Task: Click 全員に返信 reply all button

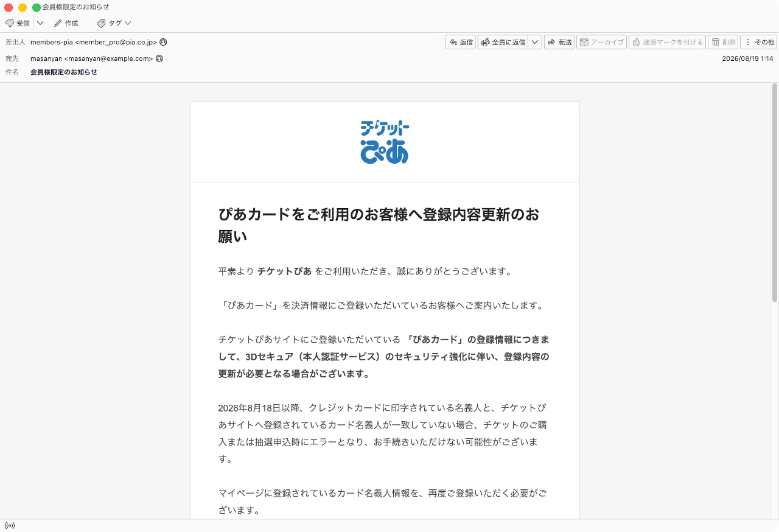Action: tap(503, 42)
